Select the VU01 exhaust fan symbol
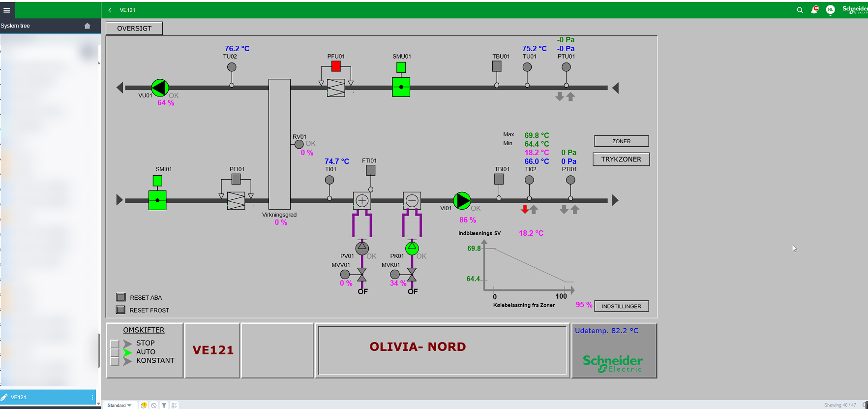This screenshot has width=868, height=409. 160,88
